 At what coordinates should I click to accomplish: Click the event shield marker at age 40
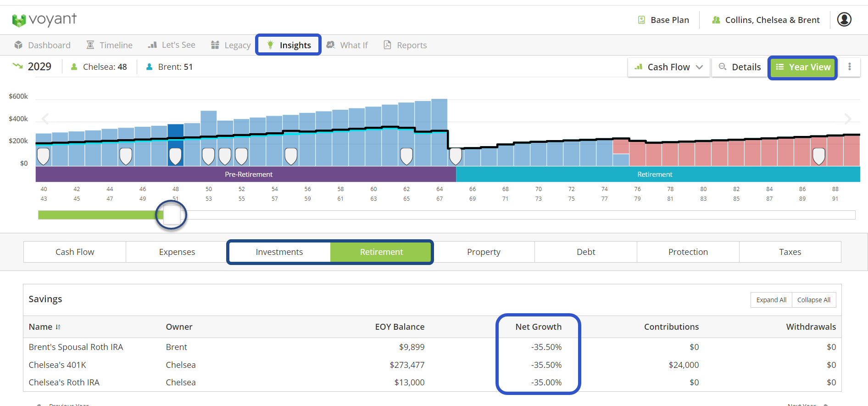click(x=43, y=156)
